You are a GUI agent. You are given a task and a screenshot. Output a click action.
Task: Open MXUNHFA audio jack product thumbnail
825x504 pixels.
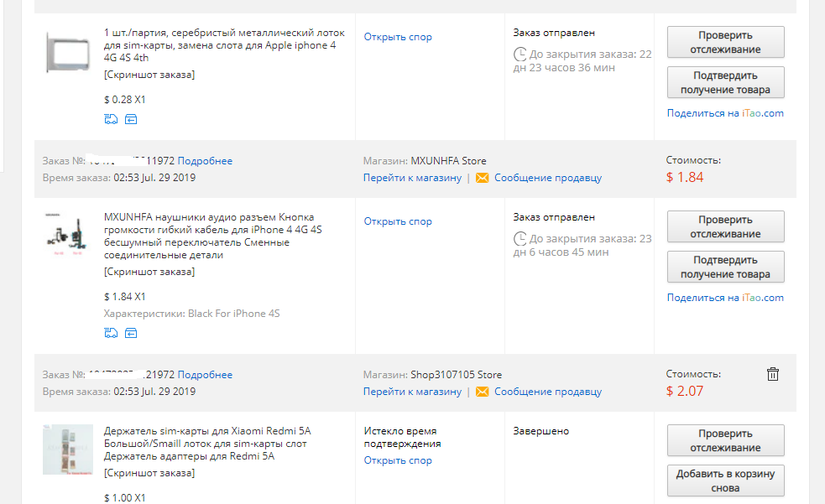point(68,236)
